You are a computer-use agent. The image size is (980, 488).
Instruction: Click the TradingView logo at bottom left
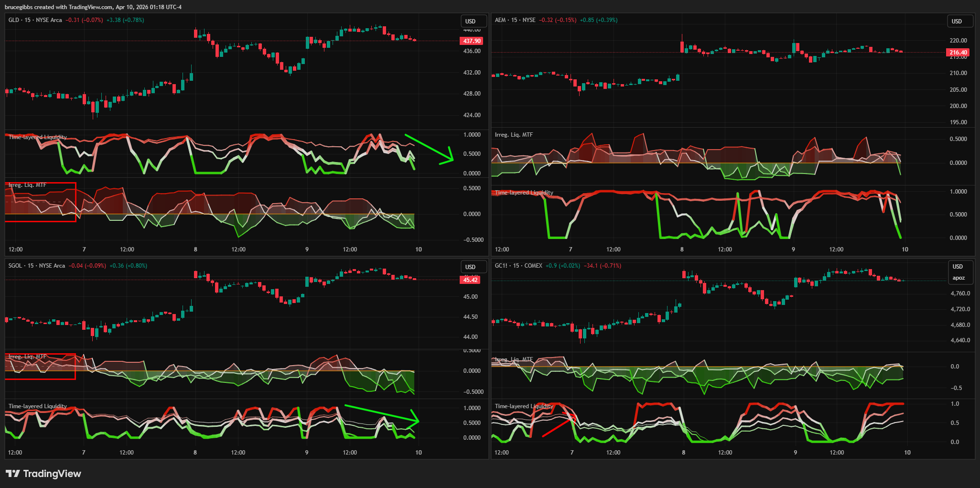(43, 474)
